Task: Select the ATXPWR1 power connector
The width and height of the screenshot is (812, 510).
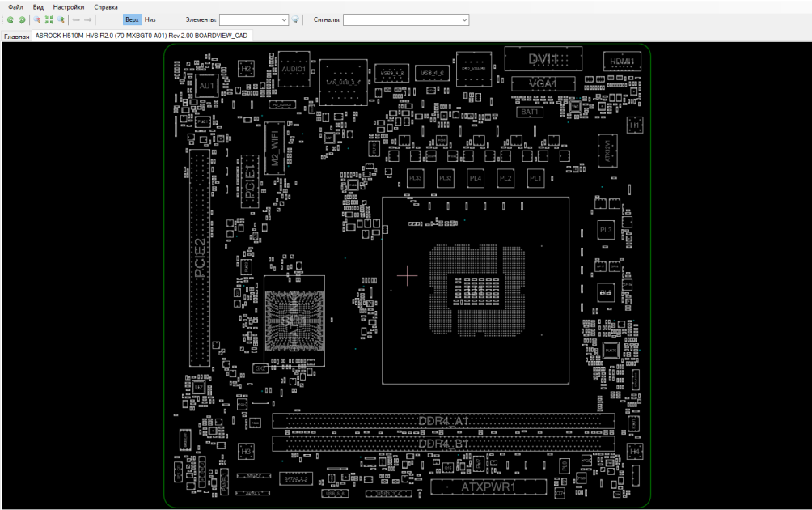Action: click(488, 487)
